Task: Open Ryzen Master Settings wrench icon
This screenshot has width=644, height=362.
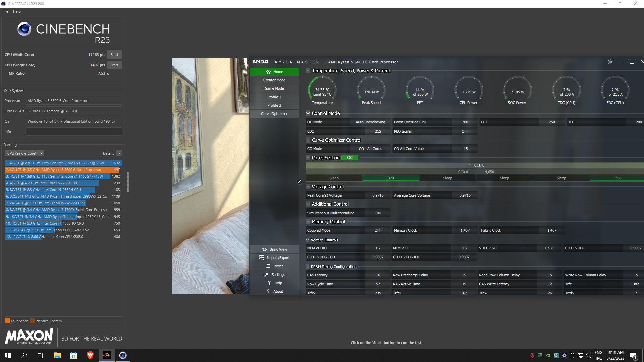Action: point(266,275)
